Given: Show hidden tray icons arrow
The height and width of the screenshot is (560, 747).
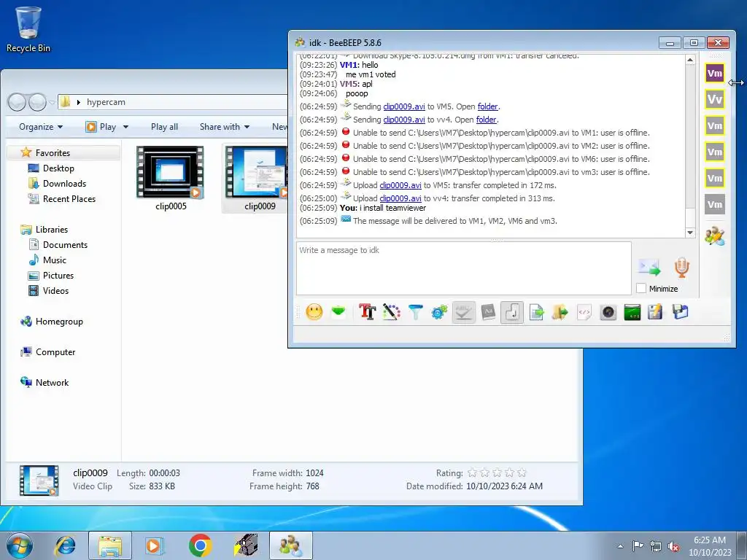Looking at the screenshot, I should pos(620,546).
